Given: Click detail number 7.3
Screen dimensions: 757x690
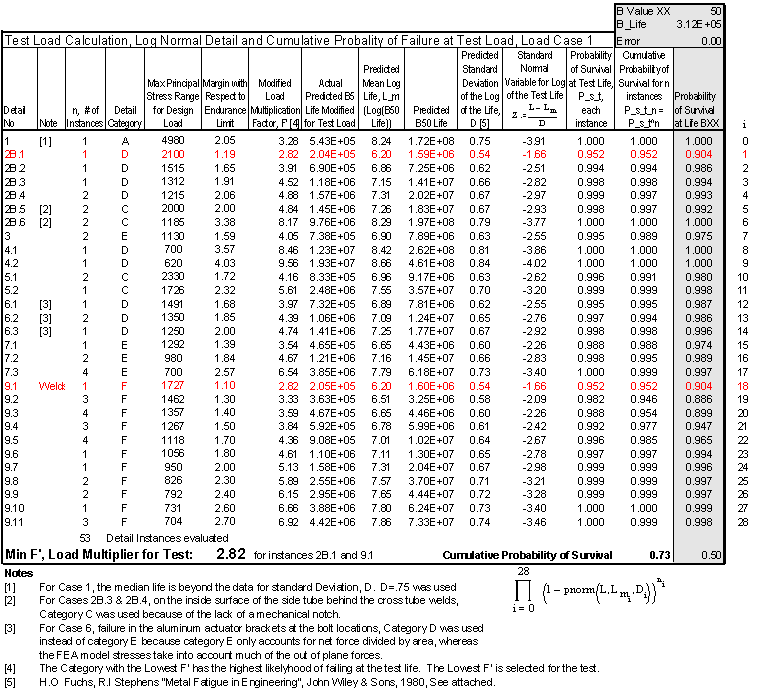Looking at the screenshot, I should (11, 373).
